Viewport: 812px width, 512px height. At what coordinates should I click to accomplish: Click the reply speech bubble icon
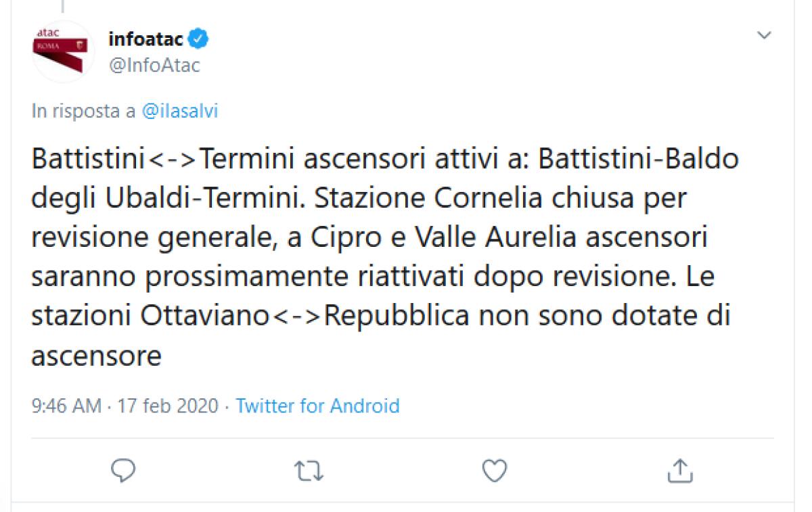pos(124,471)
